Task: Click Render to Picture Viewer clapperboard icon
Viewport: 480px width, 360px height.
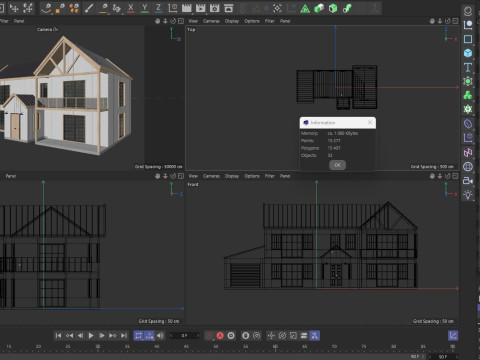Action: (x=201, y=8)
